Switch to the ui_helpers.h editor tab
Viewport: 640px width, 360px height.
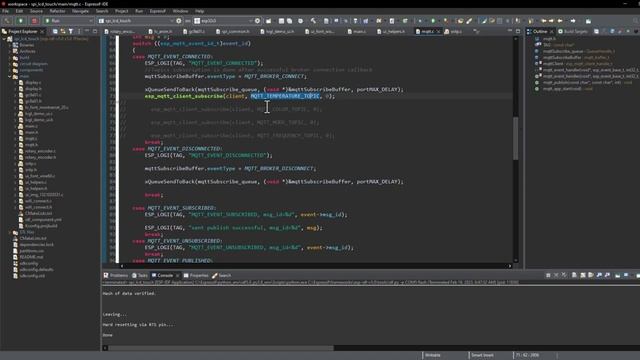(x=391, y=31)
